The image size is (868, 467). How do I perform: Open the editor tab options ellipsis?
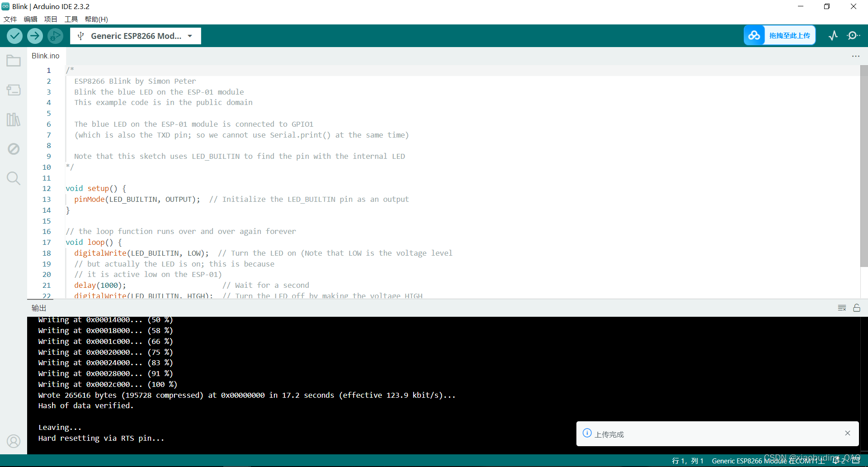click(855, 56)
